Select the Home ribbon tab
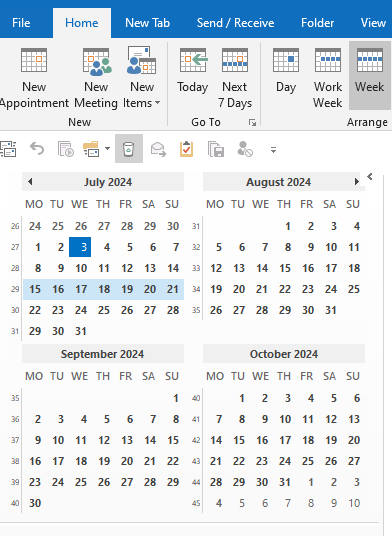This screenshot has width=392, height=536. point(82,23)
